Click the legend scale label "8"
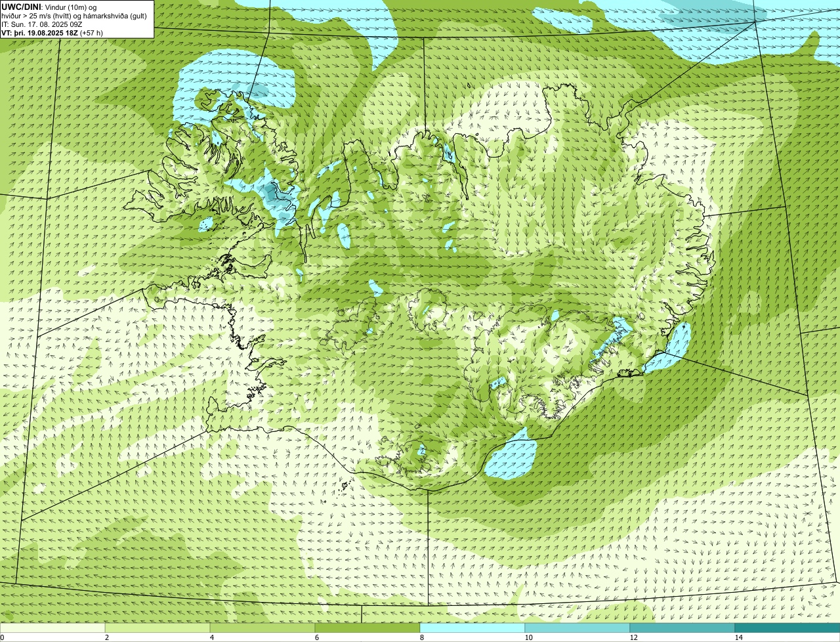This screenshot has height=642, width=840. tap(421, 637)
